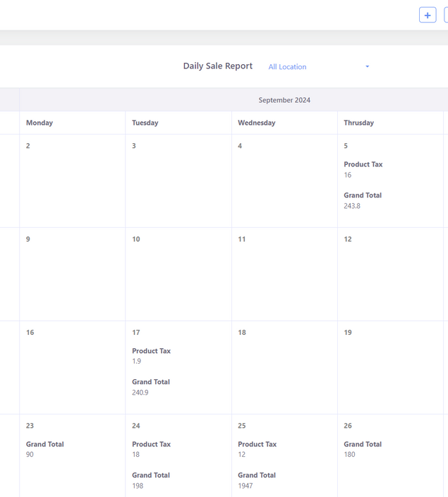Click Grand Total 243.8 on the 5th
This screenshot has width=448, height=497.
click(x=363, y=201)
